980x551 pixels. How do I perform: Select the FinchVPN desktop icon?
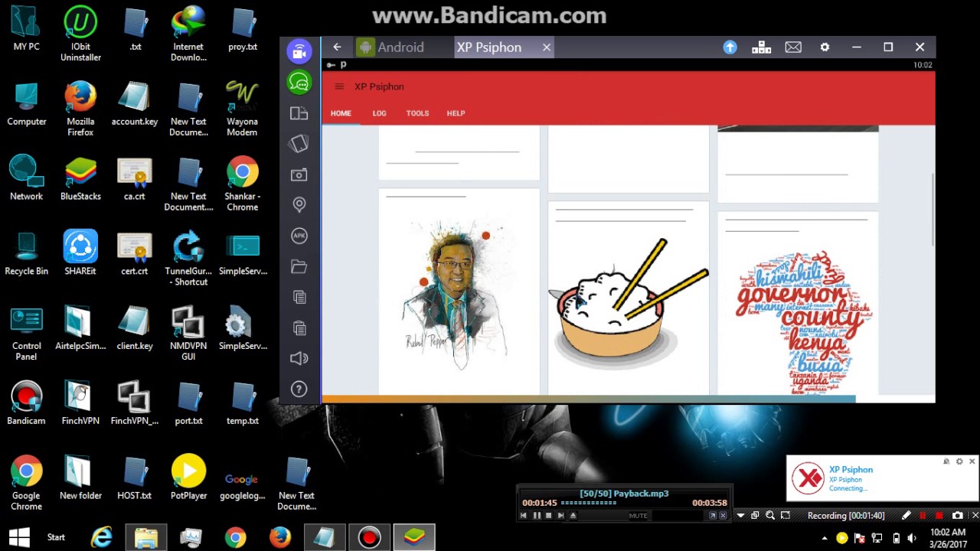coord(80,403)
